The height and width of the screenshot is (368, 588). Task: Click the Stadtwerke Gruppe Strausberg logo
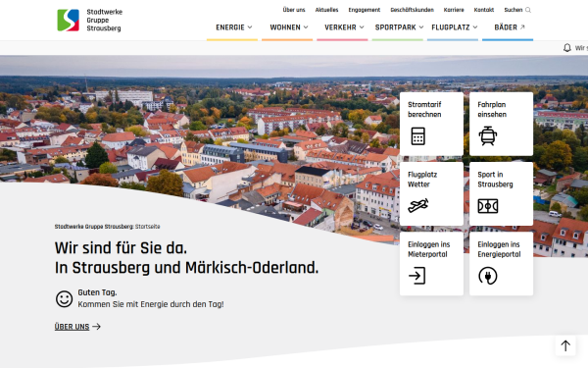[89, 20]
